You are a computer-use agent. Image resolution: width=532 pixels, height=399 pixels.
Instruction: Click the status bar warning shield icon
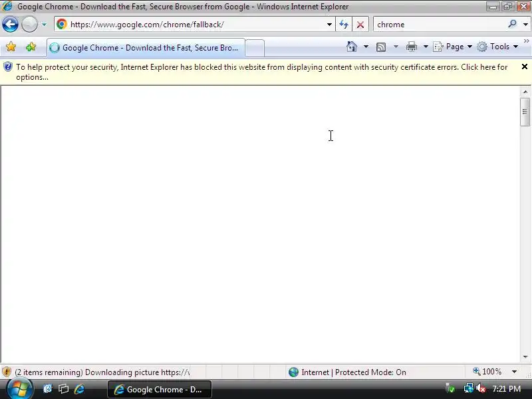7,372
